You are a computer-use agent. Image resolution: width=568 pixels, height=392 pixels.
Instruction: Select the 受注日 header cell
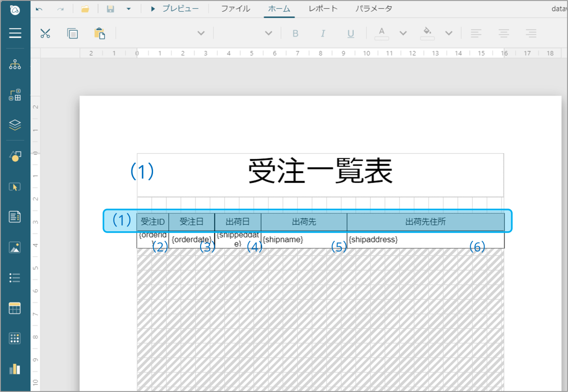192,222
